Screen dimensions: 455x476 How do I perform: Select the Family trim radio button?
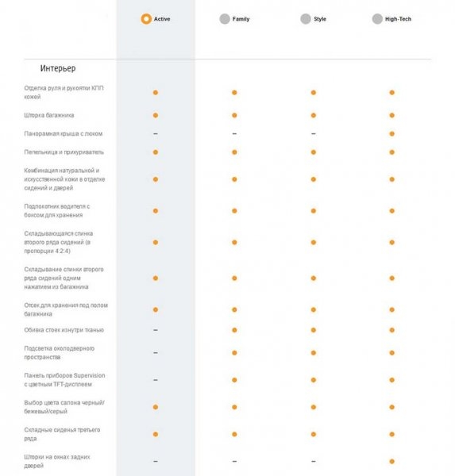225,19
